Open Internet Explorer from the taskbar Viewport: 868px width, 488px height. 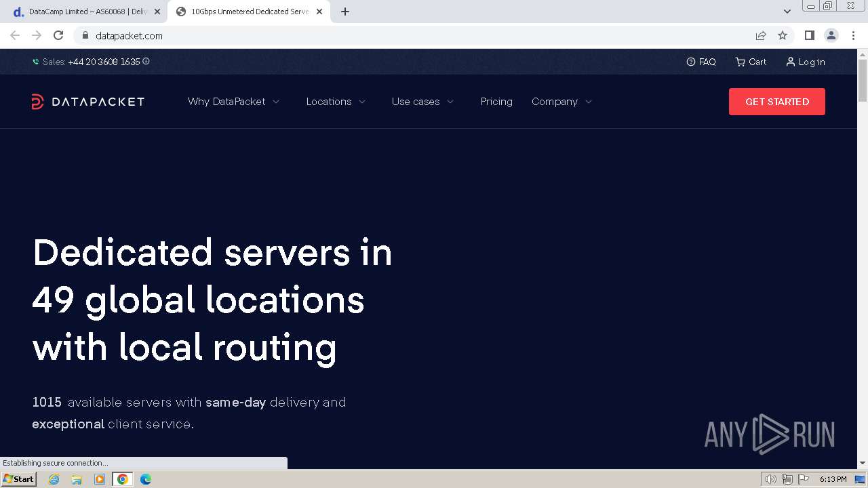[54, 479]
